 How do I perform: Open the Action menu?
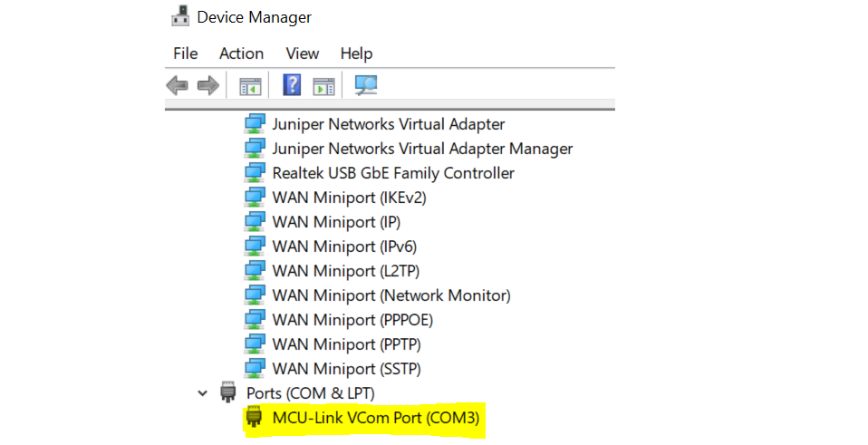241,53
